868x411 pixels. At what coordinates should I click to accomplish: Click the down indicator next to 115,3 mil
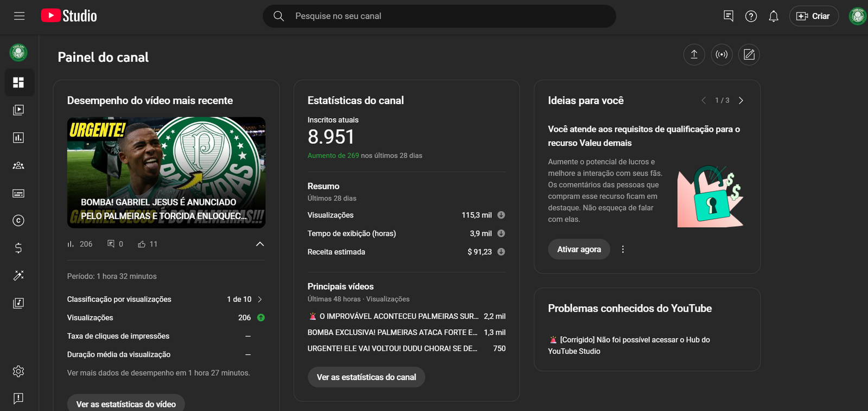pyautogui.click(x=501, y=215)
